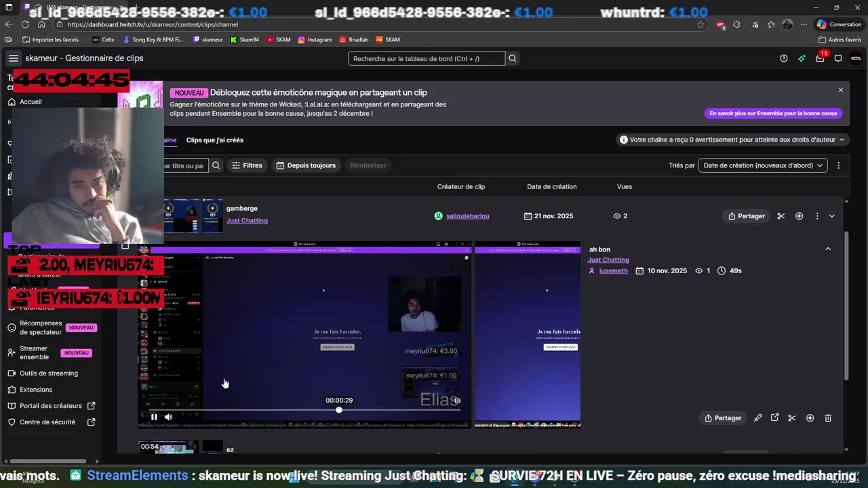Image resolution: width=868 pixels, height=488 pixels.
Task: Open 'ah bon' clip in new window icon
Action: (774, 418)
